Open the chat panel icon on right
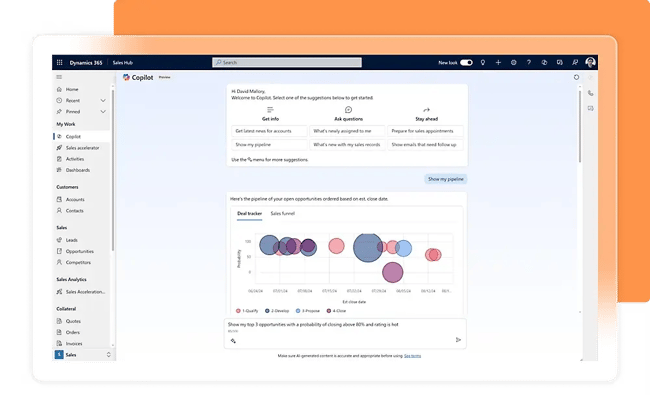 pyautogui.click(x=591, y=109)
